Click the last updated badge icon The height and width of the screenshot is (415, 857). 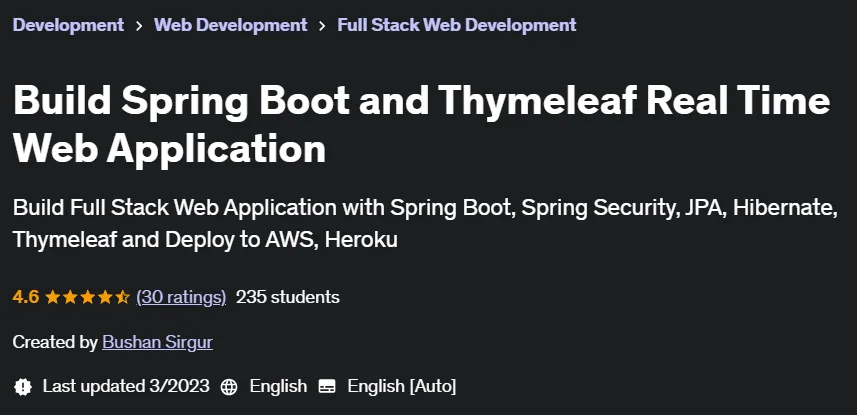pyautogui.click(x=23, y=387)
